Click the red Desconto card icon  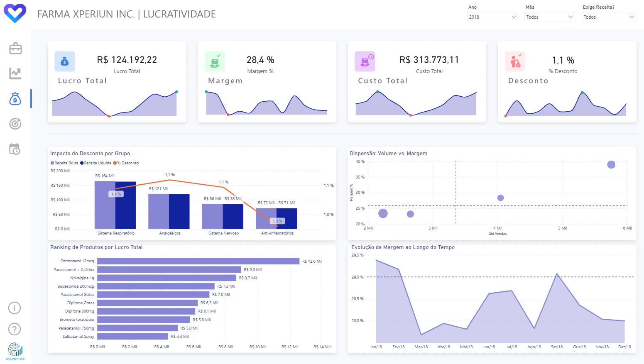pos(515,61)
